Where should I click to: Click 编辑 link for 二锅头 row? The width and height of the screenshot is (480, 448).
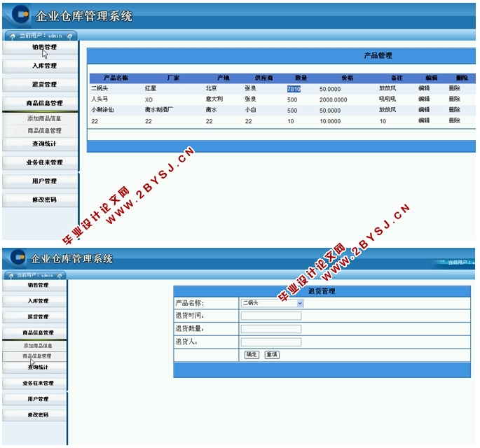424,88
